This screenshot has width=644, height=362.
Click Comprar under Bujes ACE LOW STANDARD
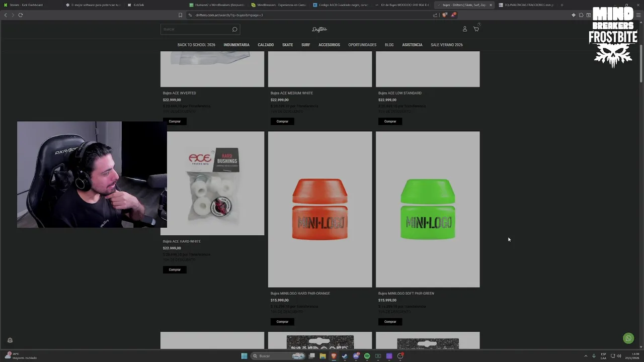click(390, 121)
